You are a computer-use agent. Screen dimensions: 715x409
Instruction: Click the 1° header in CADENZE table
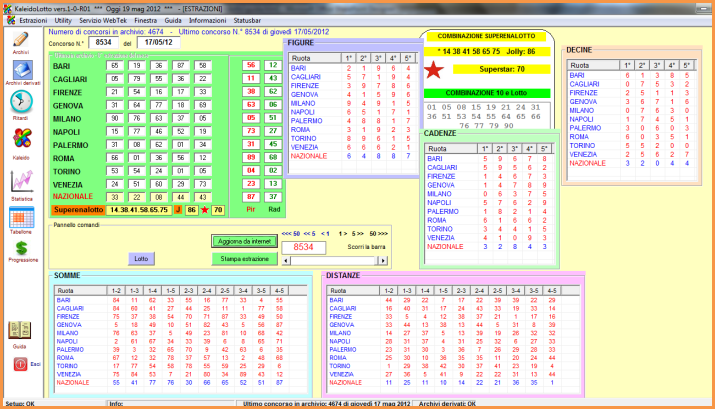pyautogui.click(x=485, y=149)
